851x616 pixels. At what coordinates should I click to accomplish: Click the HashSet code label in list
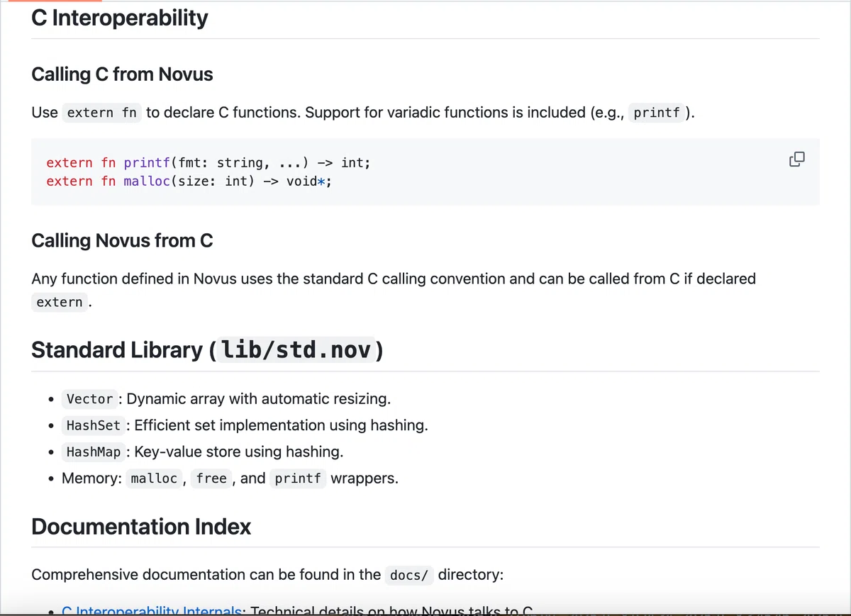pyautogui.click(x=94, y=426)
